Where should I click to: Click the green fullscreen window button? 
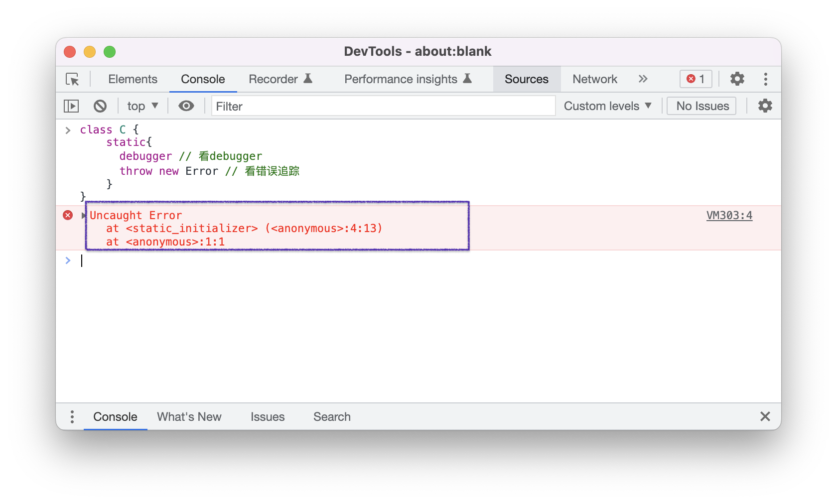point(110,52)
